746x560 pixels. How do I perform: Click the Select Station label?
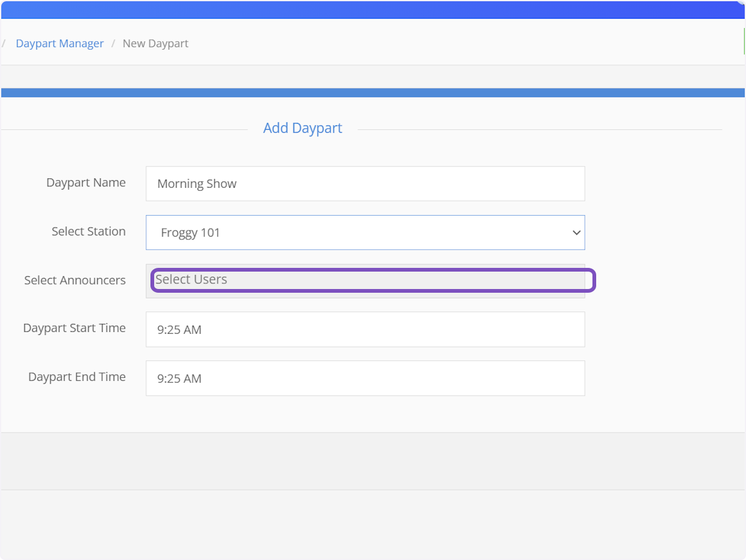point(88,231)
